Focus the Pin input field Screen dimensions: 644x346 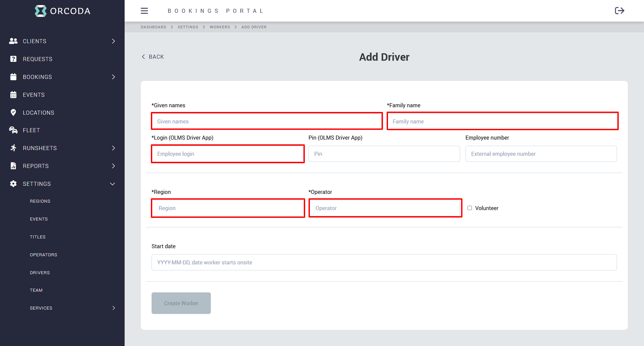coord(384,154)
